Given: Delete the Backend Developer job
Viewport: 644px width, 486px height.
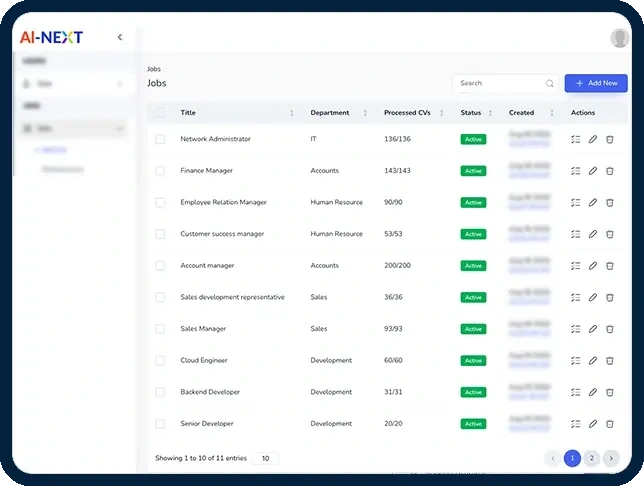Looking at the screenshot, I should click(610, 392).
